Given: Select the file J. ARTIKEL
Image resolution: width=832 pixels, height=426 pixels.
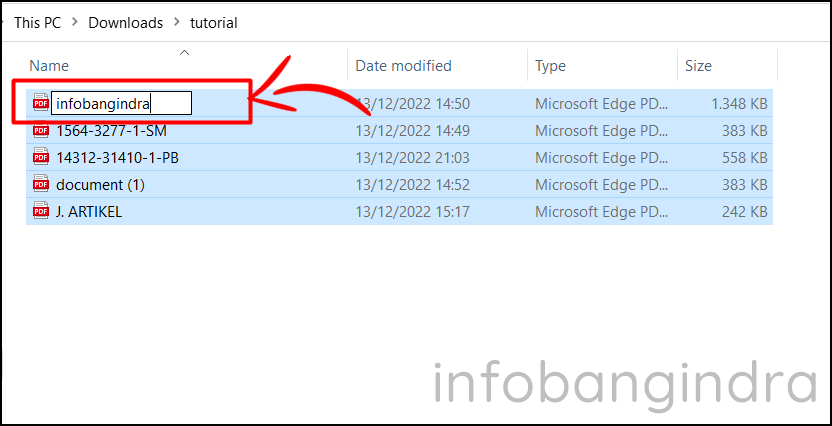Looking at the screenshot, I should click(x=89, y=212).
